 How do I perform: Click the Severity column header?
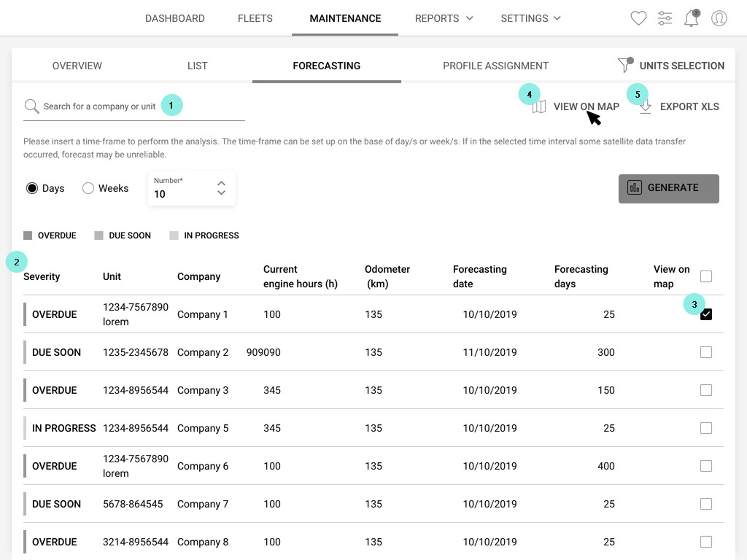point(42,276)
